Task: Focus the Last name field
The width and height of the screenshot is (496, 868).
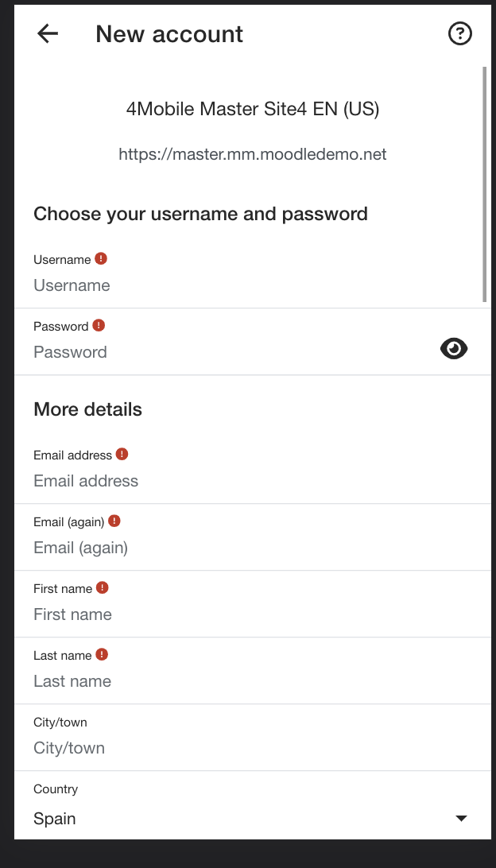Action: click(x=252, y=681)
